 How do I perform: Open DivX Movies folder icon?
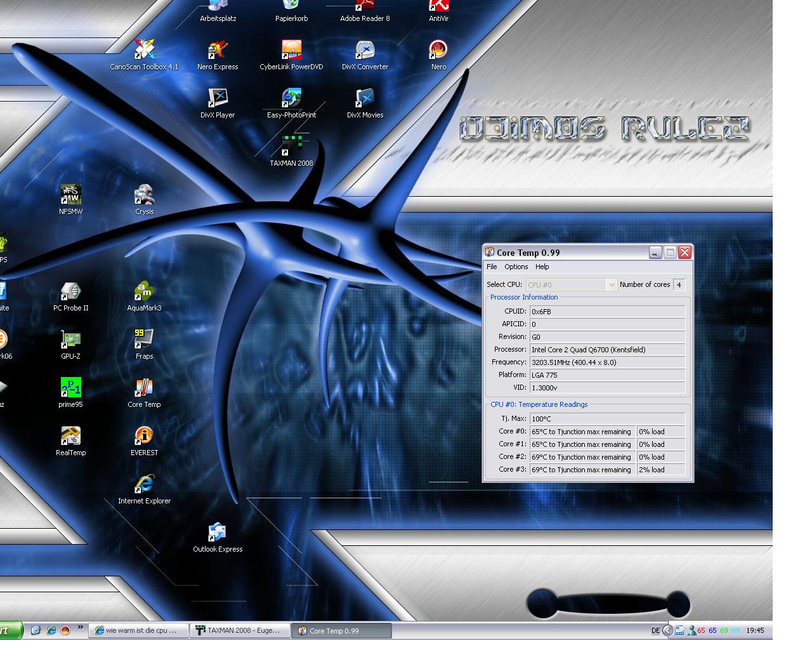coord(365,103)
